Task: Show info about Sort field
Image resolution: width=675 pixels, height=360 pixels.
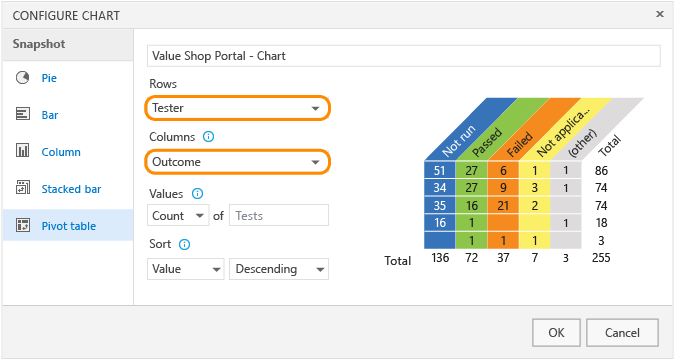Action: 184,245
